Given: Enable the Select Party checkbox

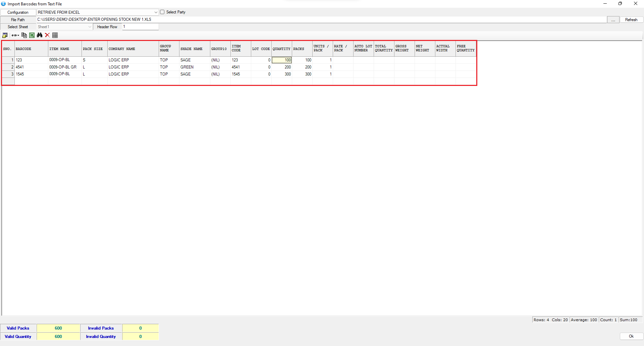Looking at the screenshot, I should tap(162, 12).
